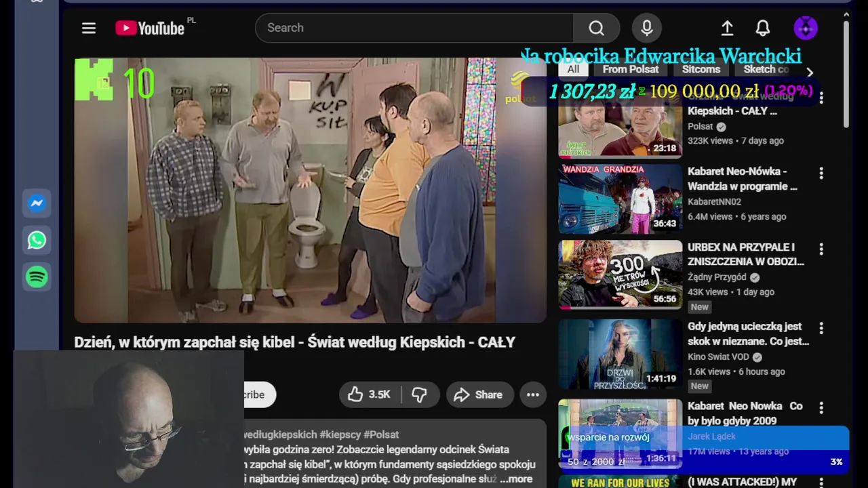This screenshot has width=868, height=488.
Task: Click the search magnifier button
Action: 596,28
